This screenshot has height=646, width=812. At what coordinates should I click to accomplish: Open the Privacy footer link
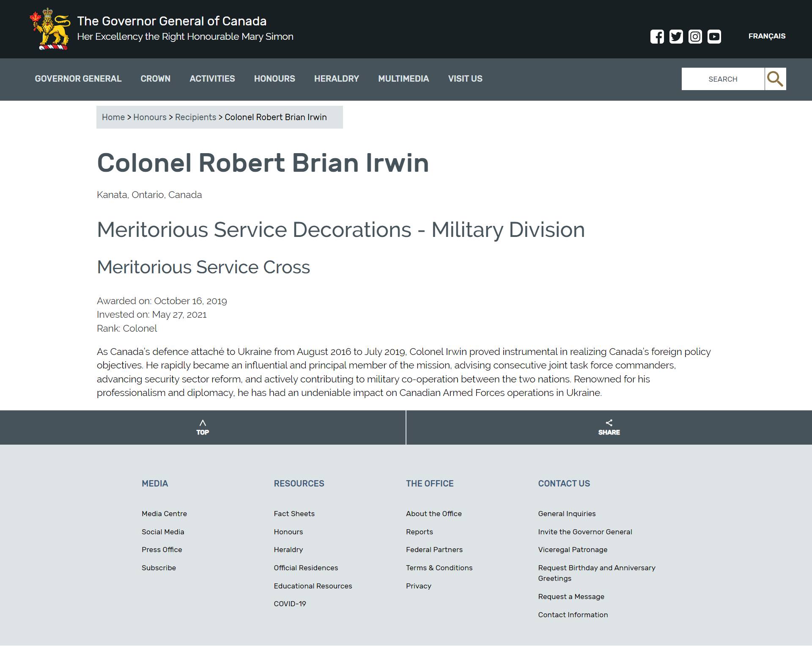click(x=418, y=586)
